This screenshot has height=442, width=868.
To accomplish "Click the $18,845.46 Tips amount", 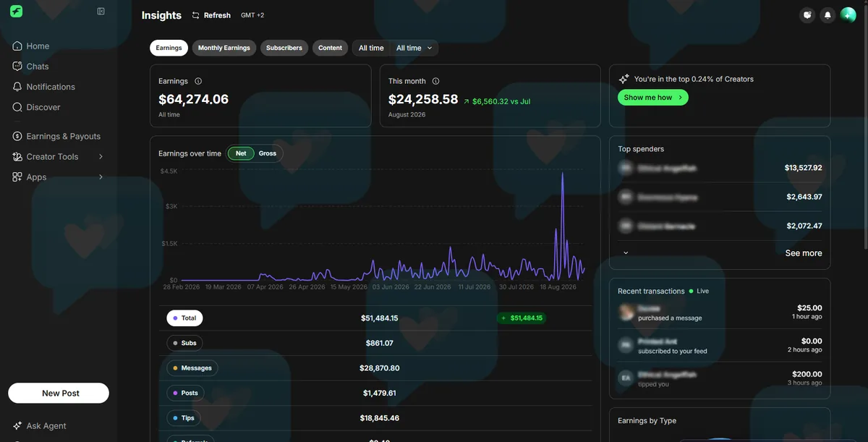I will tap(380, 418).
